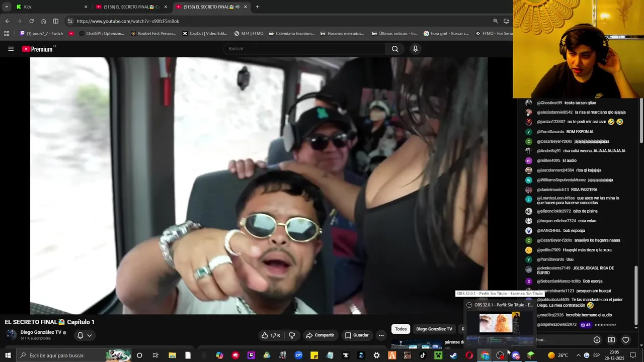This screenshot has width=644, height=362.
Task: Open Zoom from the taskbar
Action: point(298,355)
